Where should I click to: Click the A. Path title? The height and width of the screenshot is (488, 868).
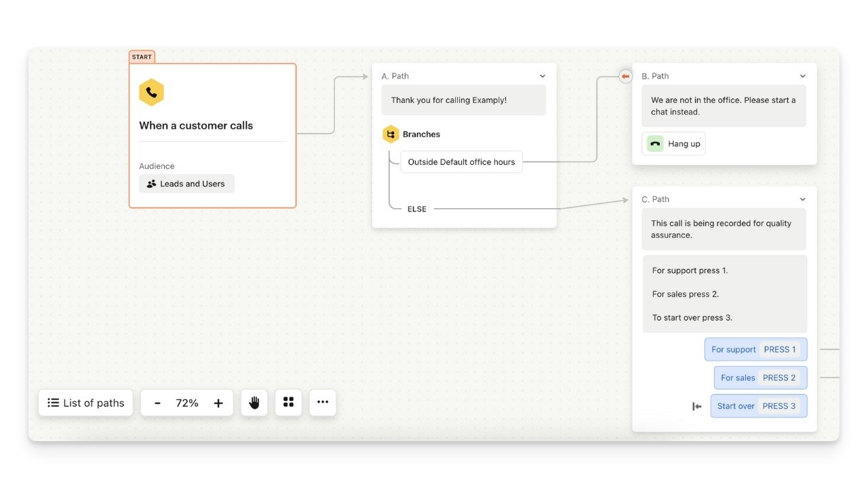(395, 77)
